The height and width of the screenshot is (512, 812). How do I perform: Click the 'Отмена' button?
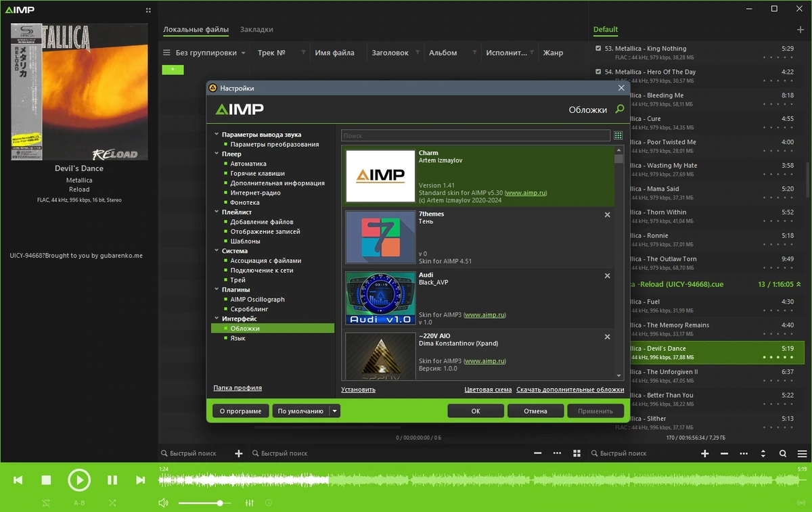pos(535,411)
